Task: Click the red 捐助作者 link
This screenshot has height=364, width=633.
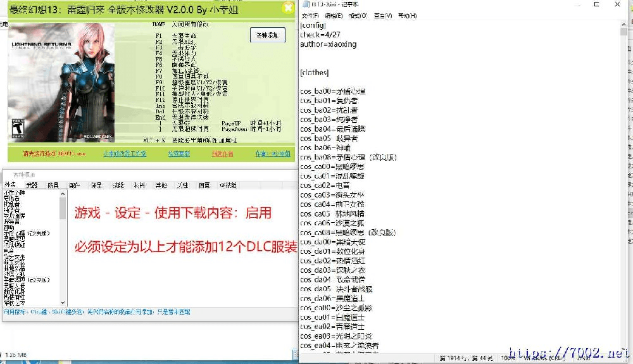Action: point(222,154)
